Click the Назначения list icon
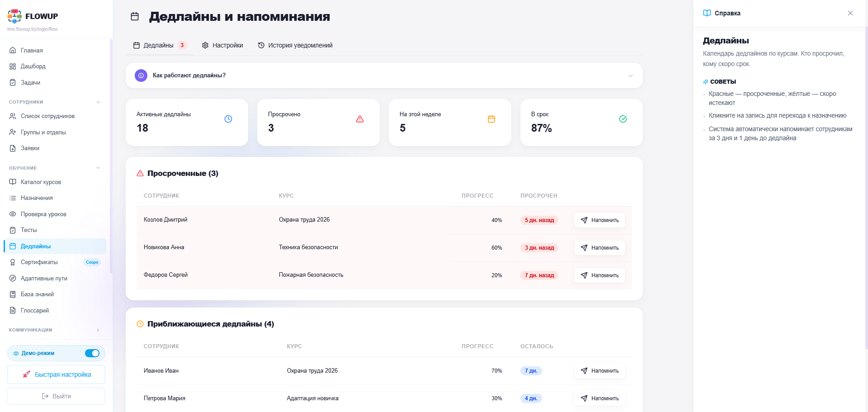The width and height of the screenshot is (868, 412). coord(13,198)
